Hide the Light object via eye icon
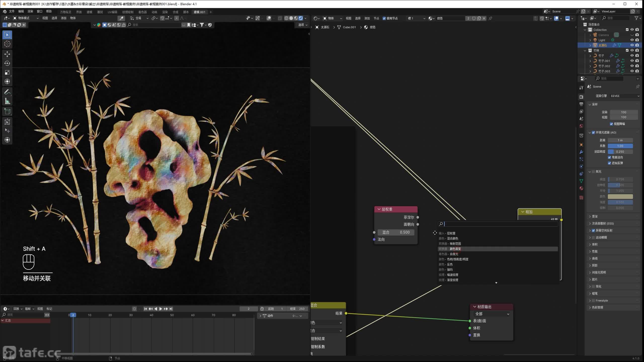 632,40
